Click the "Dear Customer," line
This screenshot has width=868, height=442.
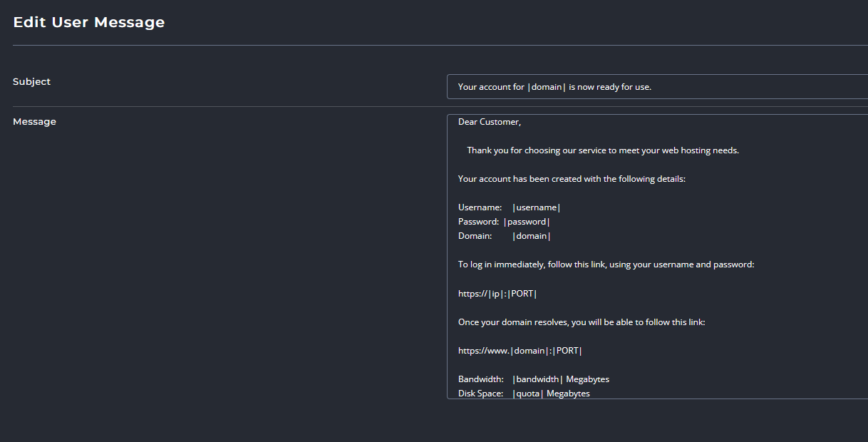click(490, 122)
